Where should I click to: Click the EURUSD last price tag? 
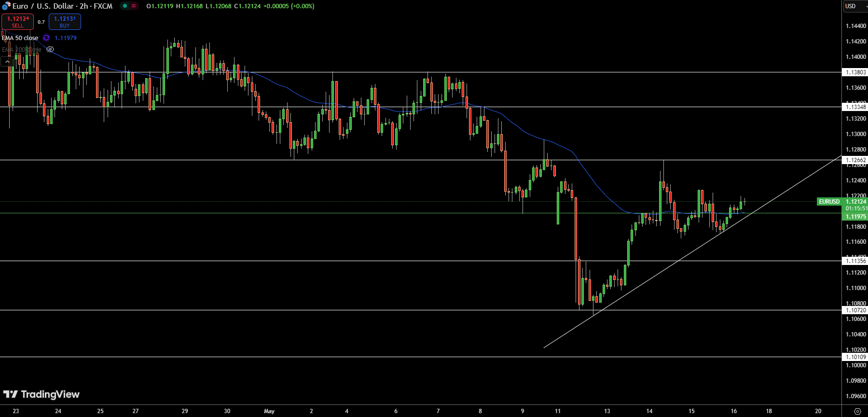[829, 201]
